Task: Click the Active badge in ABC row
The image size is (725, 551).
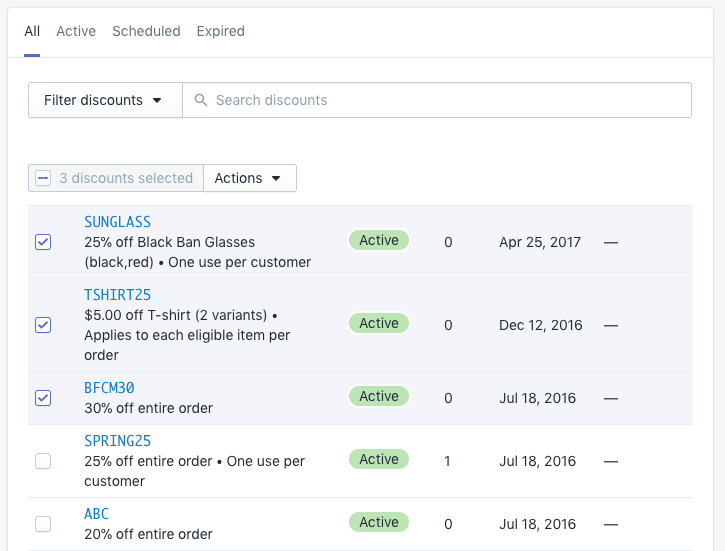Action: (379, 522)
